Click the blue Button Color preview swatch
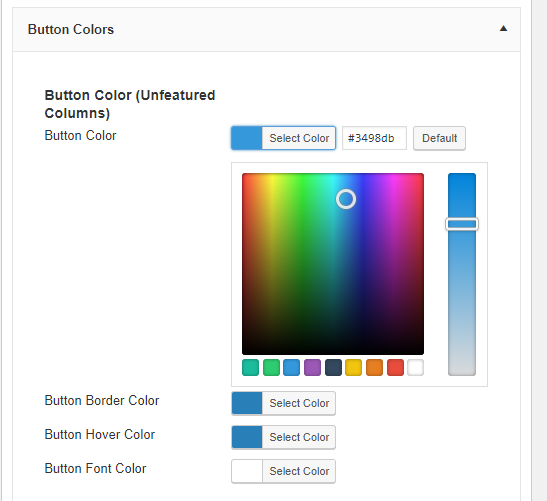Viewport: 547px width, 501px height. pyautogui.click(x=247, y=138)
